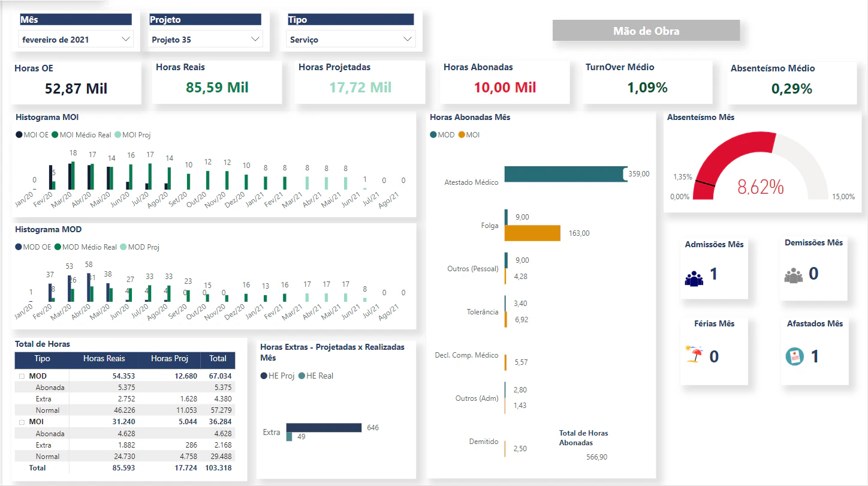Click the Demitido axis label
This screenshot has height=486, width=868.
point(484,442)
